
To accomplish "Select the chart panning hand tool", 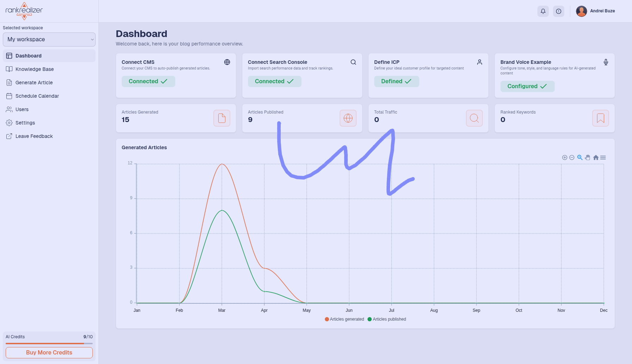I will coord(588,158).
